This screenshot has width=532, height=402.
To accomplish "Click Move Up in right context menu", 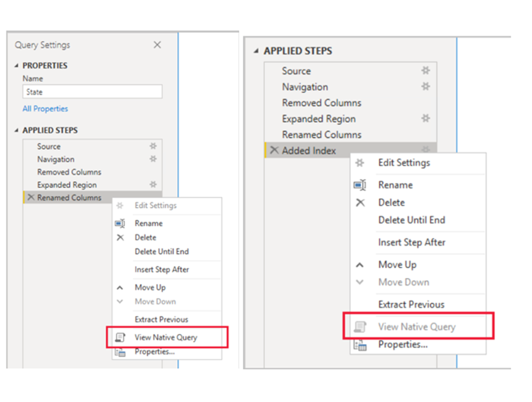I will pos(397,264).
